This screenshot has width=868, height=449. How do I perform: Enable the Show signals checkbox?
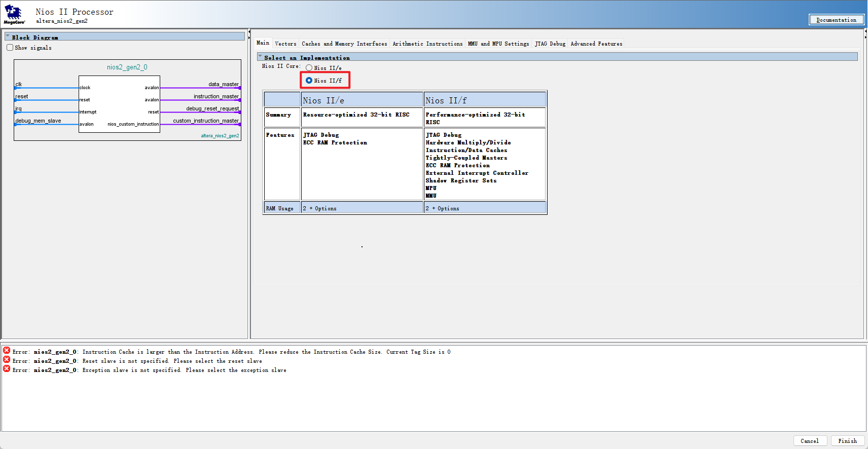[x=10, y=48]
